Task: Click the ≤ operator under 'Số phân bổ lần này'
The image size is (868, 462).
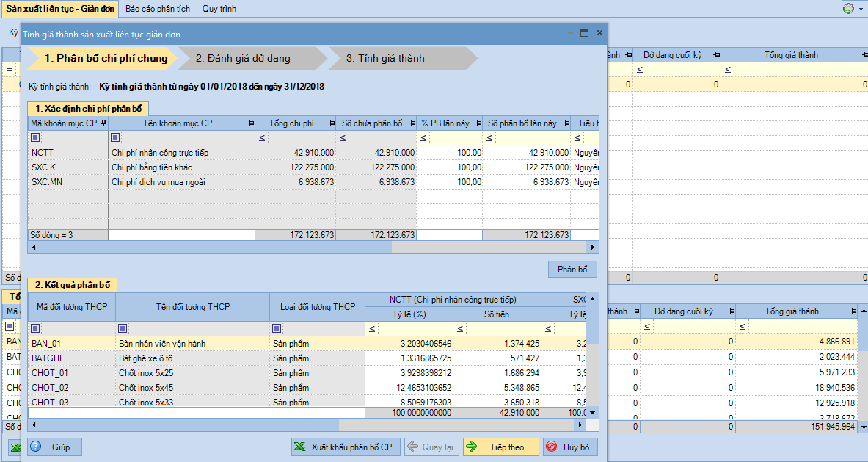Action: (489, 137)
